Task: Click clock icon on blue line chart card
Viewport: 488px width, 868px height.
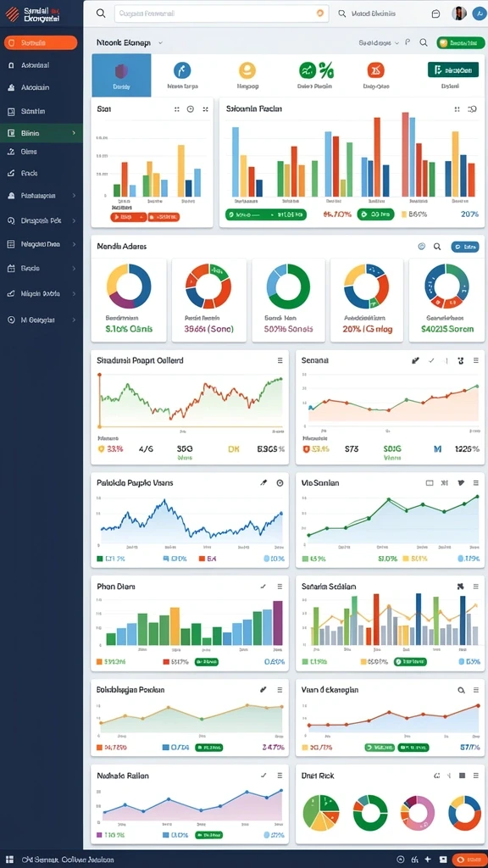Action: [x=280, y=482]
